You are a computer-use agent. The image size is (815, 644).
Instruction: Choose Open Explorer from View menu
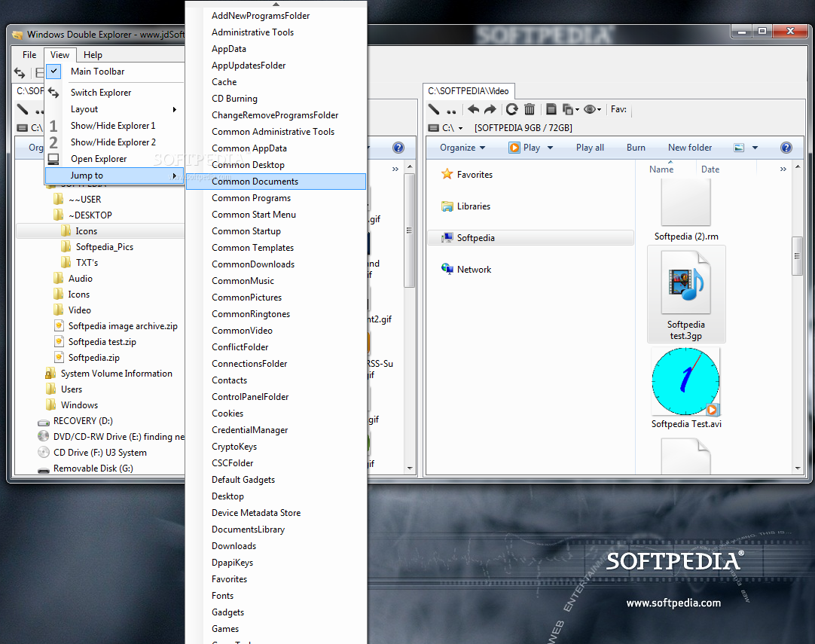[x=115, y=159]
